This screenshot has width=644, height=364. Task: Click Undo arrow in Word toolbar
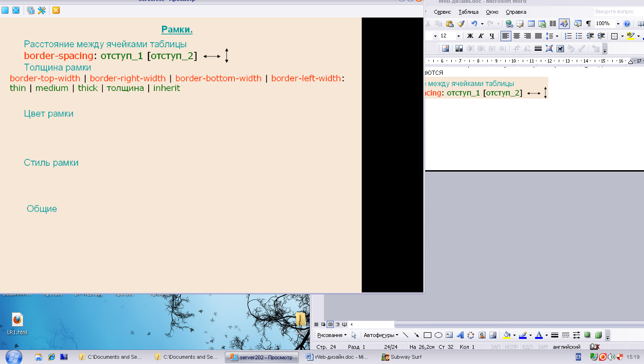point(474,24)
